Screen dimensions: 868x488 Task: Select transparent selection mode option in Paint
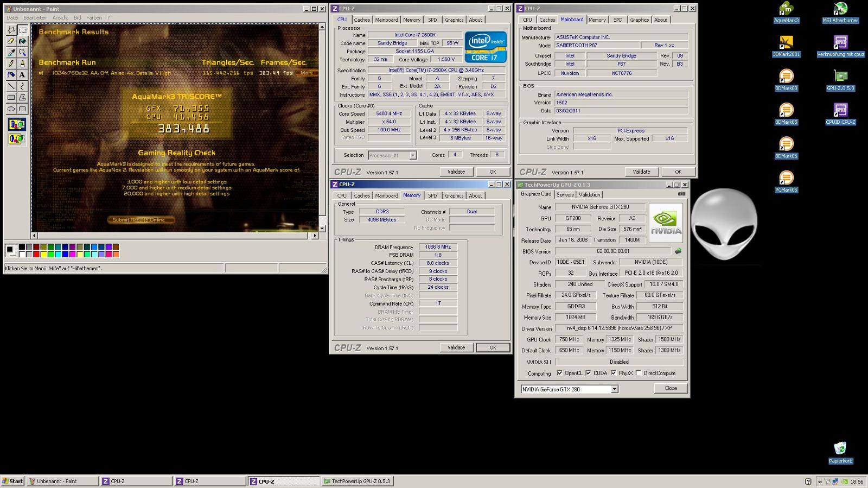(16, 139)
